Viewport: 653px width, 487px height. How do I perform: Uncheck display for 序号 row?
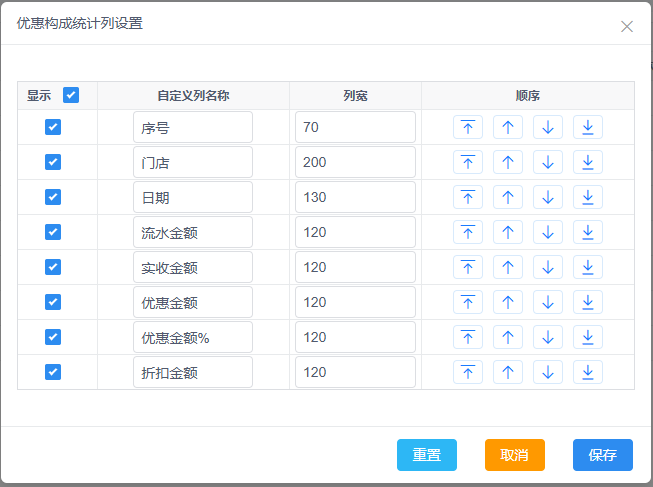click(x=53, y=127)
